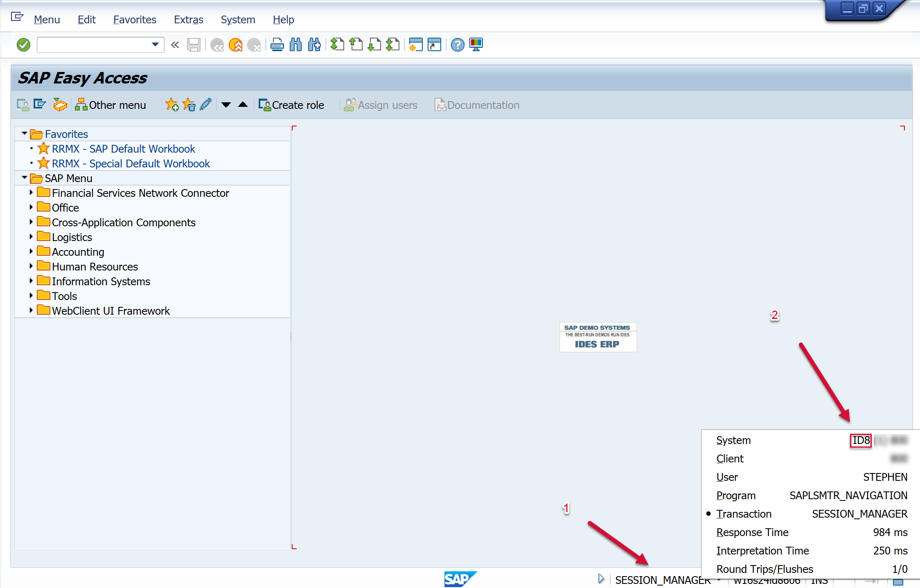Screen dimensions: 920x588
Task: Expand the Logistics folder
Action: click(x=31, y=237)
